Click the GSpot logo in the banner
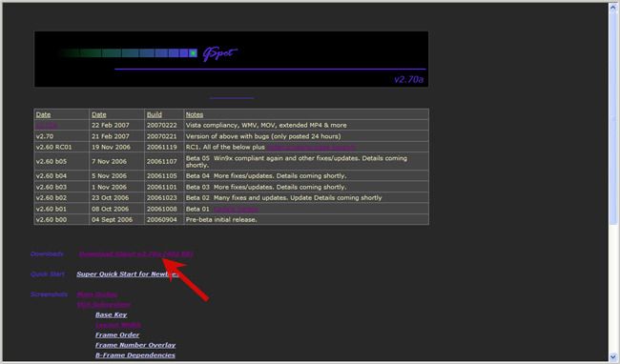The height and width of the screenshot is (364, 620). coord(219,53)
